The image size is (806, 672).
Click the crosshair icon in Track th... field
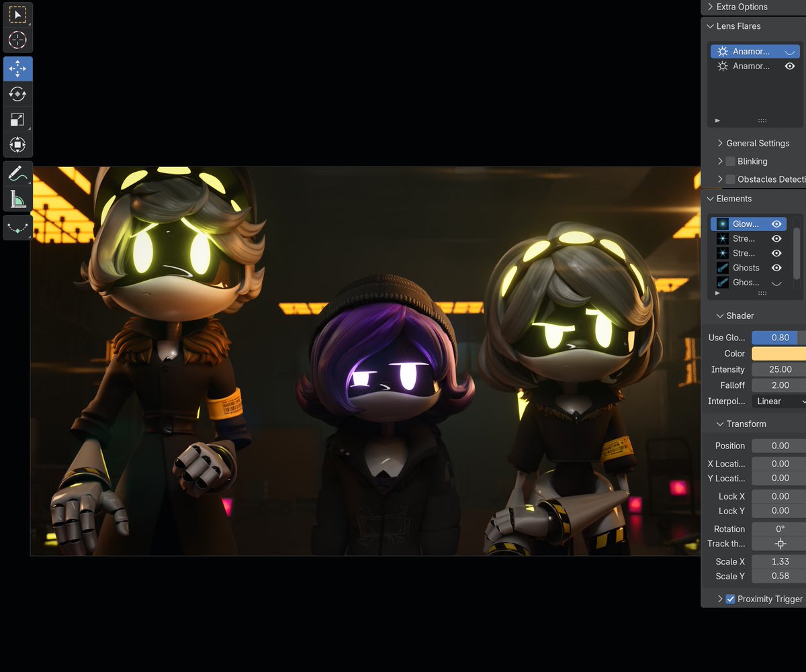780,544
